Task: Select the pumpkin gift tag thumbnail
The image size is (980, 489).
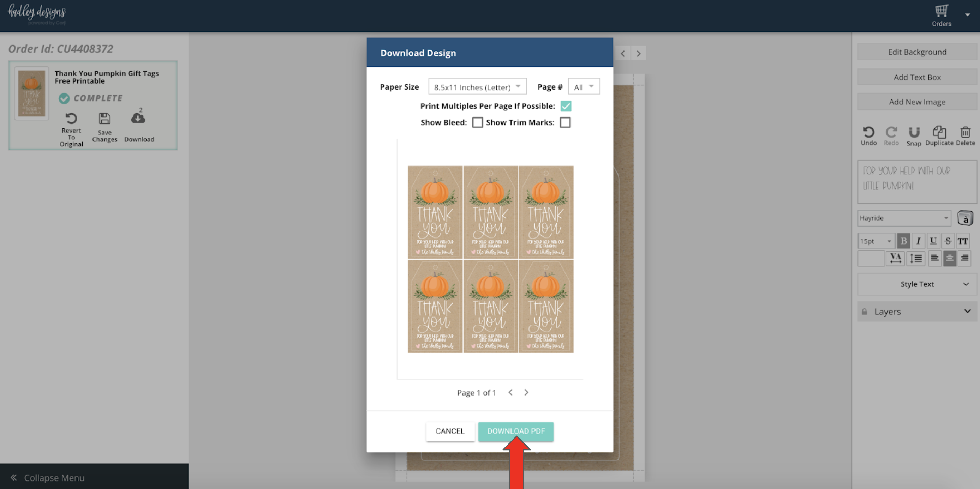Action: pos(32,93)
